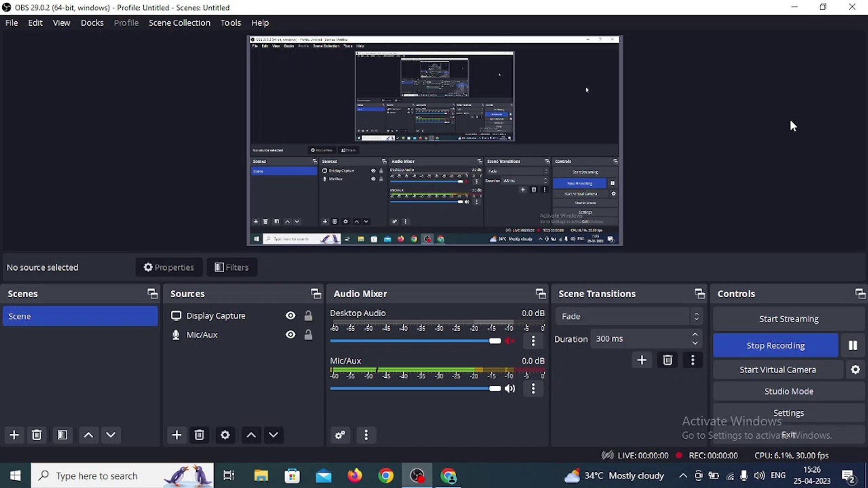Hide the Display Capture source
The image size is (868, 488).
(x=290, y=316)
